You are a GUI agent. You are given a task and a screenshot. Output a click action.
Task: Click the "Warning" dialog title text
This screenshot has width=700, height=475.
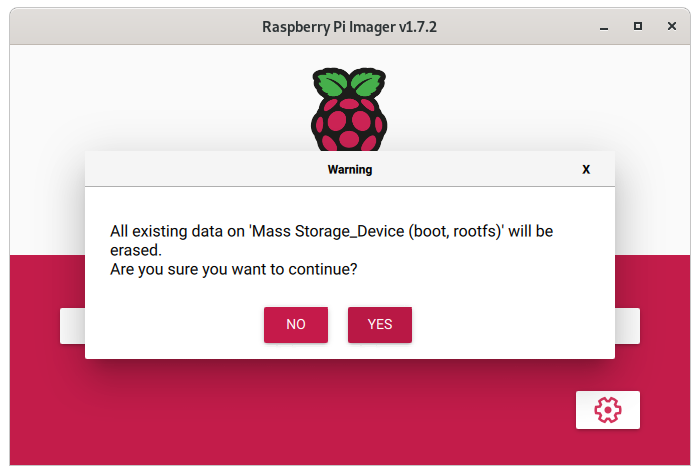click(350, 170)
